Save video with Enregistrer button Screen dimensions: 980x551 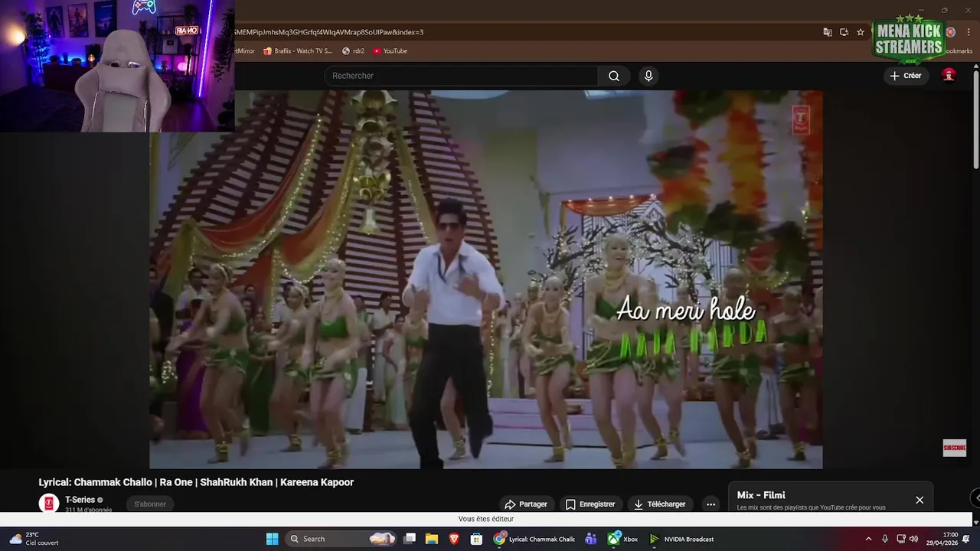(x=590, y=504)
